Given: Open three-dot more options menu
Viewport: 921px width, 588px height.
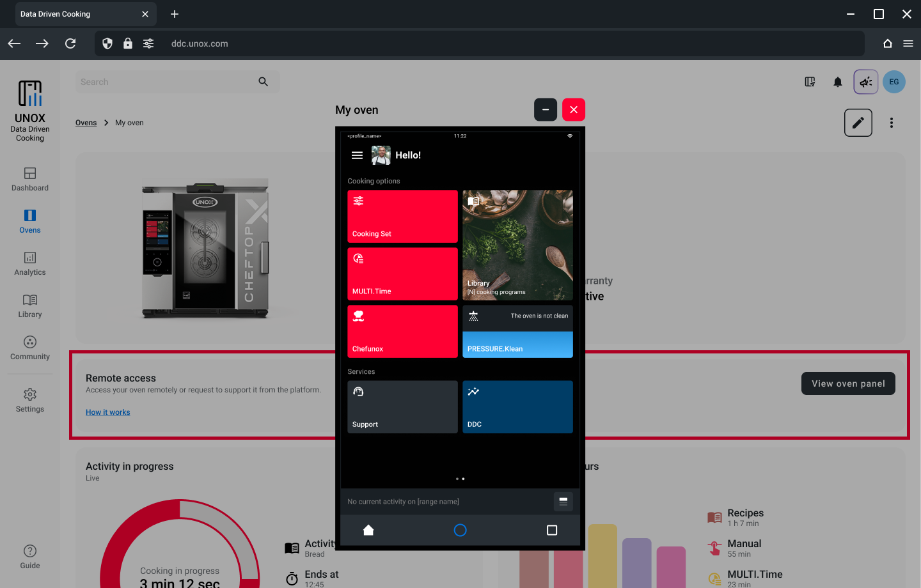Looking at the screenshot, I should [891, 123].
